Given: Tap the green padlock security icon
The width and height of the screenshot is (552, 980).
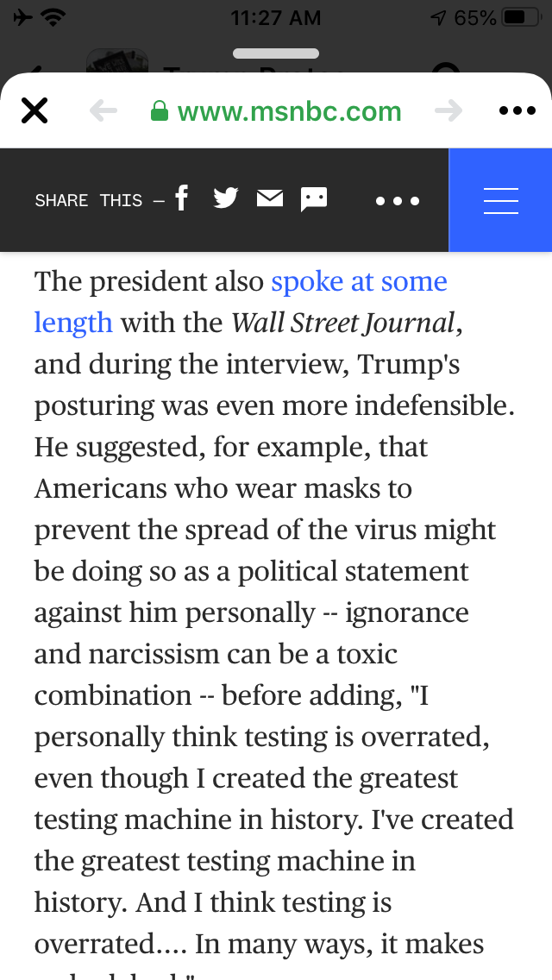Looking at the screenshot, I should tap(159, 111).
